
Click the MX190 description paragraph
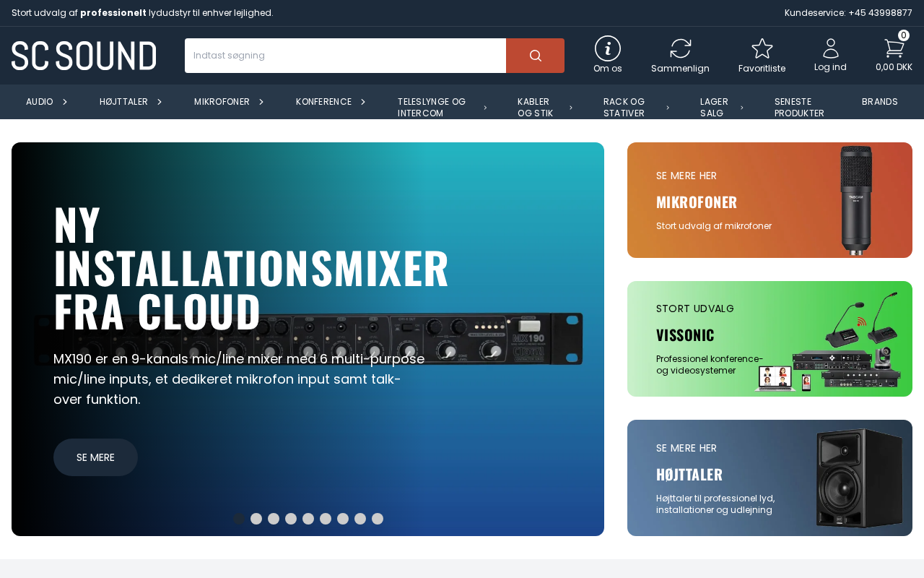pos(239,379)
